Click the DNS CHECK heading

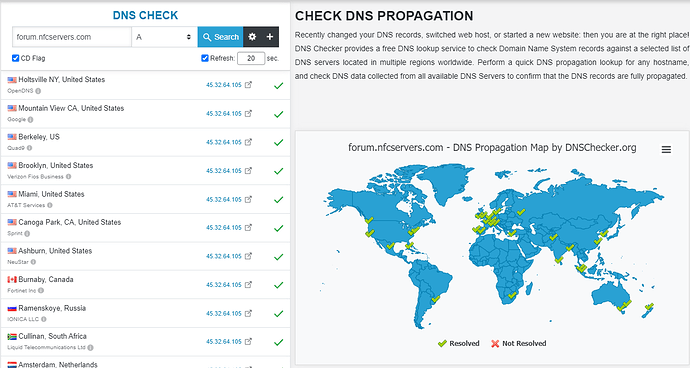pos(145,15)
